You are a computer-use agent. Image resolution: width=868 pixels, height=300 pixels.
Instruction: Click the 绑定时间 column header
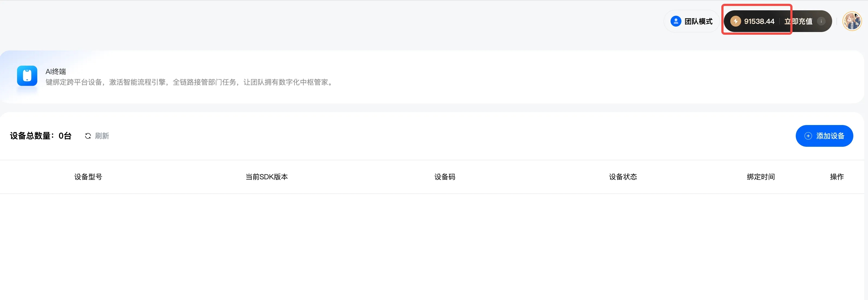[760, 177]
